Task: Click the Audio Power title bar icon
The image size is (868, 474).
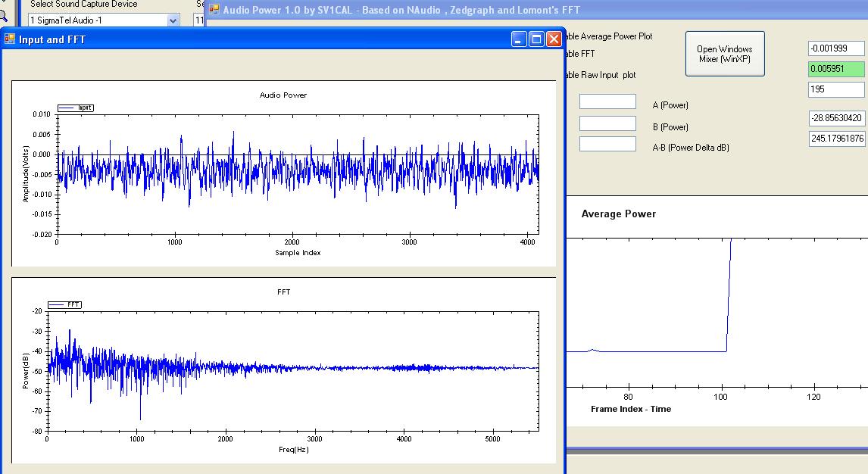Action: pyautogui.click(x=214, y=9)
